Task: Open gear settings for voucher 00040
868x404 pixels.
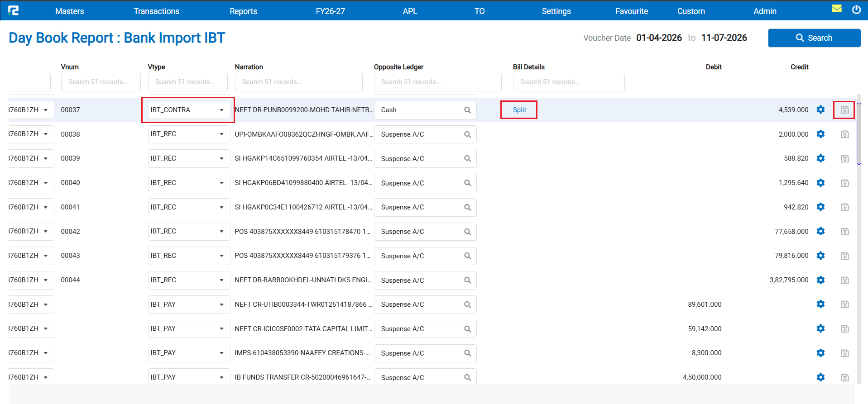Action: [x=820, y=183]
